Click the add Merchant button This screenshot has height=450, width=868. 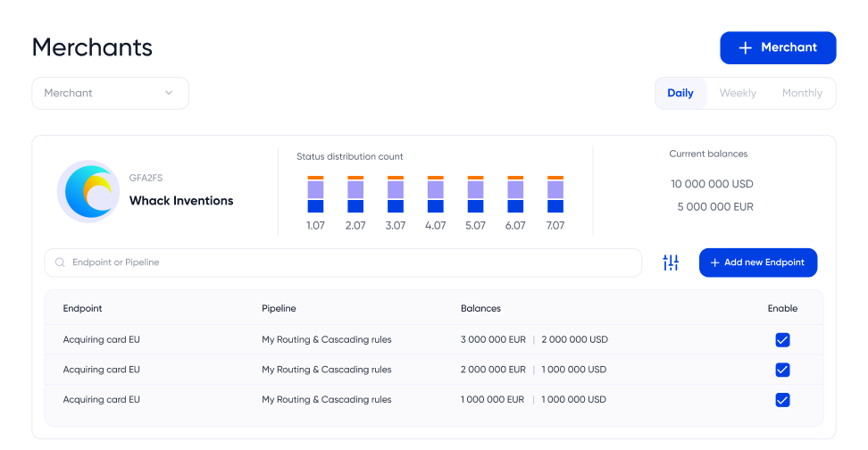(x=778, y=47)
